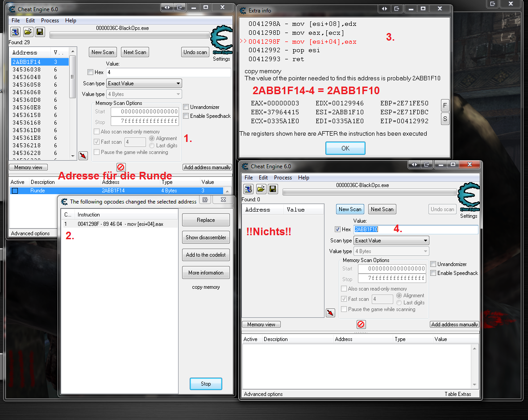Open Scan type dropdown in first window
The image size is (528, 420).
point(144,83)
